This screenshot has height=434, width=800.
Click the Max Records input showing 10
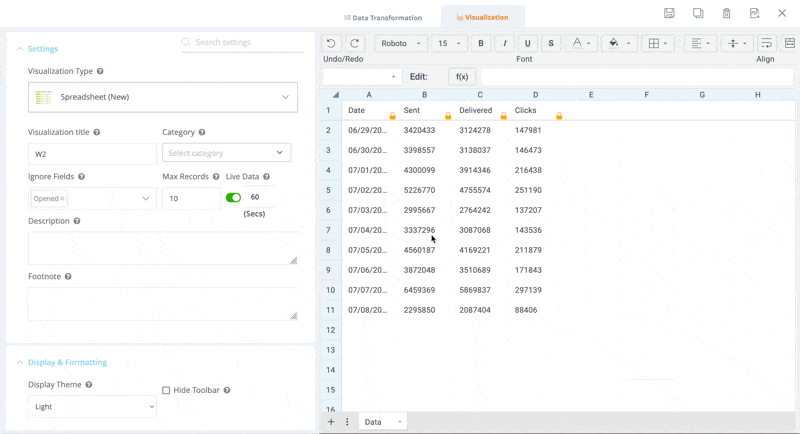(x=191, y=198)
